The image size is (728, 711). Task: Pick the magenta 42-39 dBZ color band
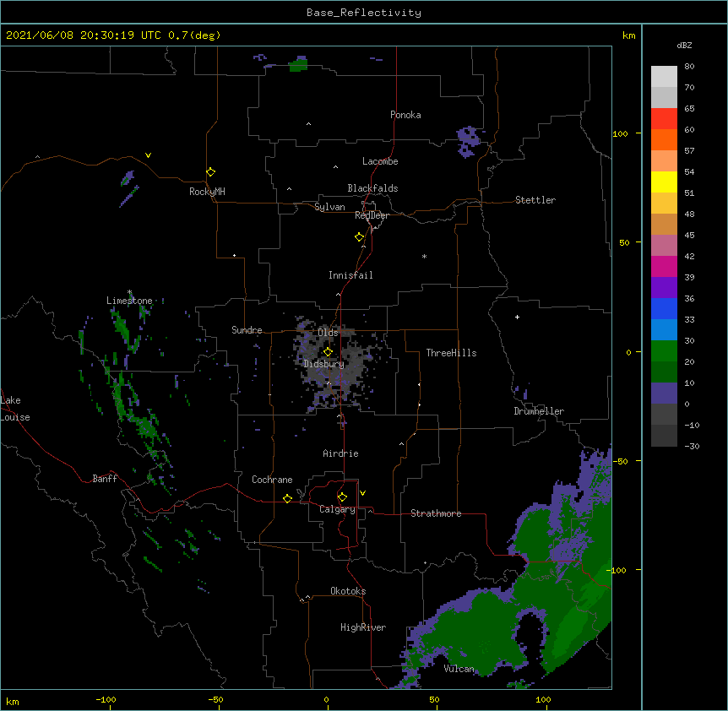point(664,266)
